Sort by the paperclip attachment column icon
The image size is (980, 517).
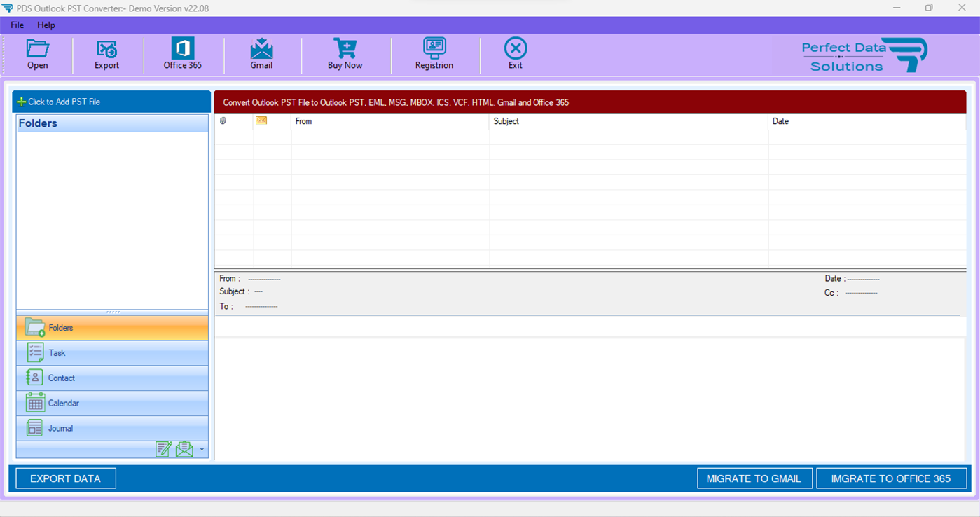(223, 120)
